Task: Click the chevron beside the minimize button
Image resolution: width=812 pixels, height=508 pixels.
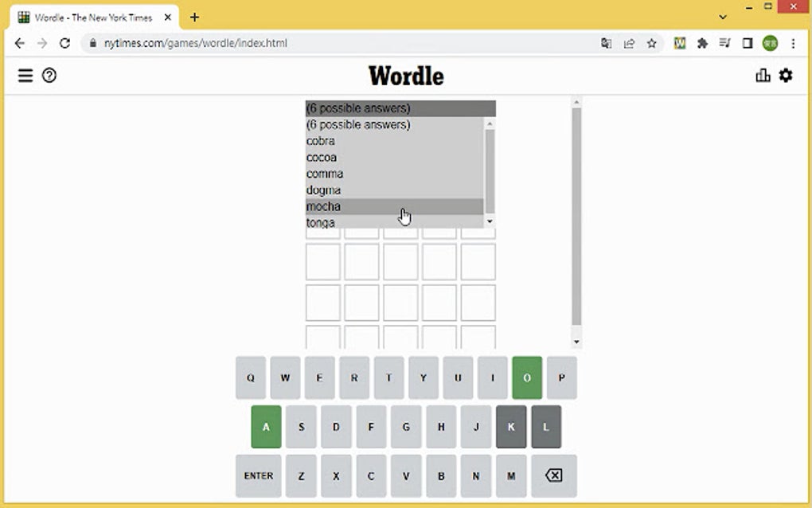Action: click(722, 16)
